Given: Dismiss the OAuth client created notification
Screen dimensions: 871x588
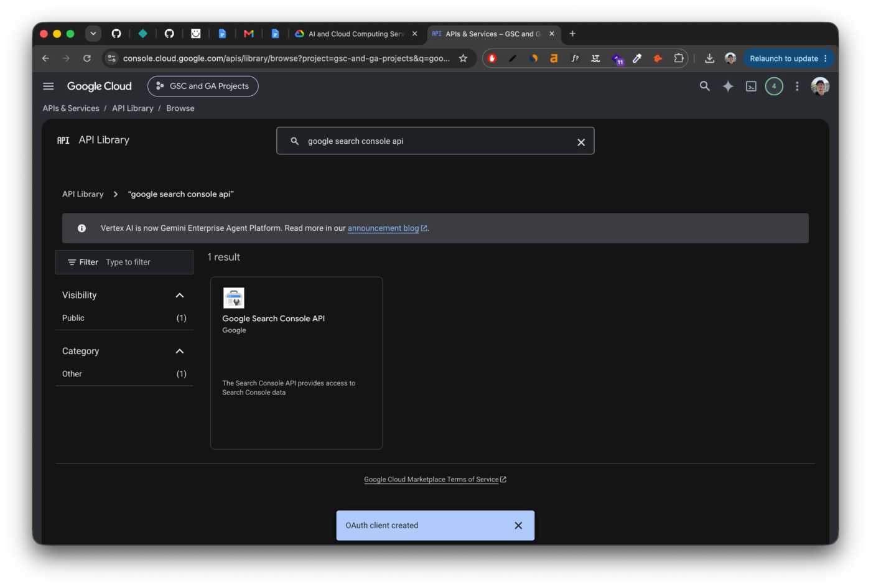Looking at the screenshot, I should 518,526.
